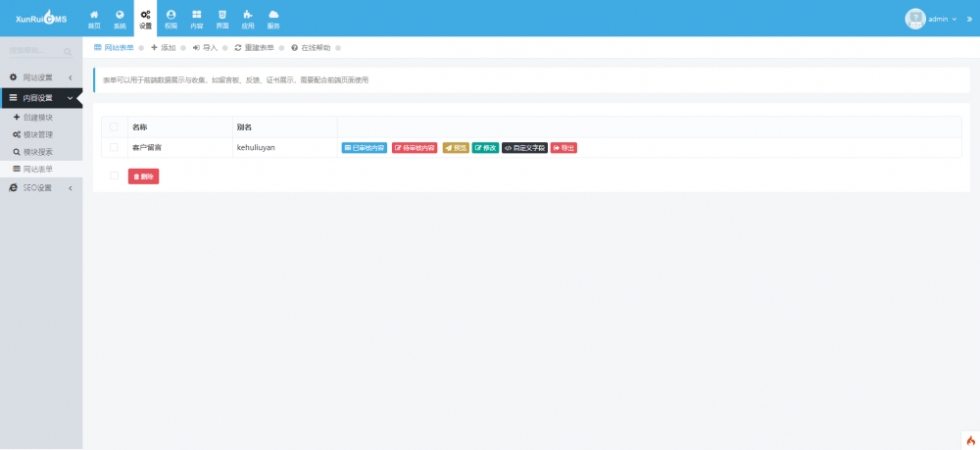Expand the SEO设置 sidebar section
This screenshot has height=450, width=980.
point(41,188)
